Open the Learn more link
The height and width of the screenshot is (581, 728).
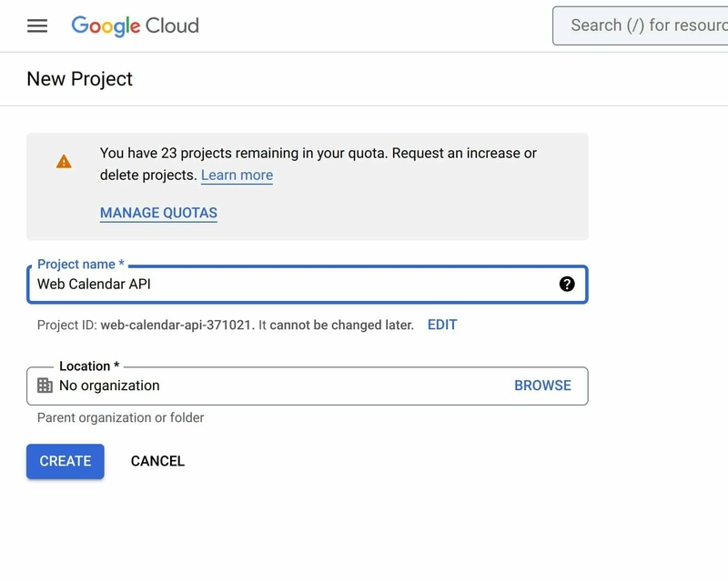237,175
